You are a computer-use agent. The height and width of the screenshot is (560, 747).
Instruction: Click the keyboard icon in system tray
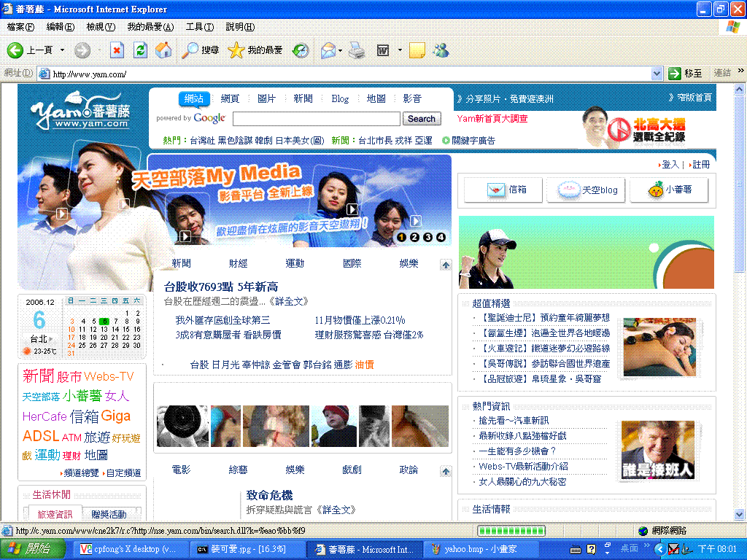576,550
